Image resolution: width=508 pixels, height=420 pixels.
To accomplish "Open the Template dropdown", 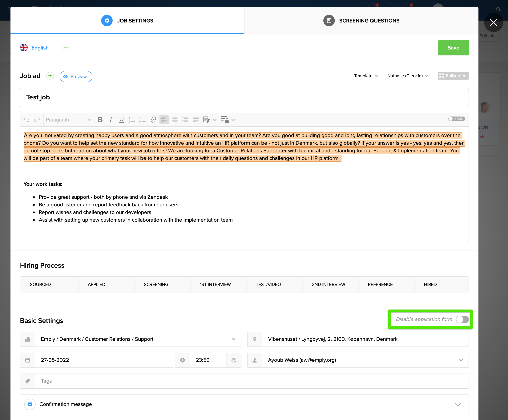I will pos(366,76).
